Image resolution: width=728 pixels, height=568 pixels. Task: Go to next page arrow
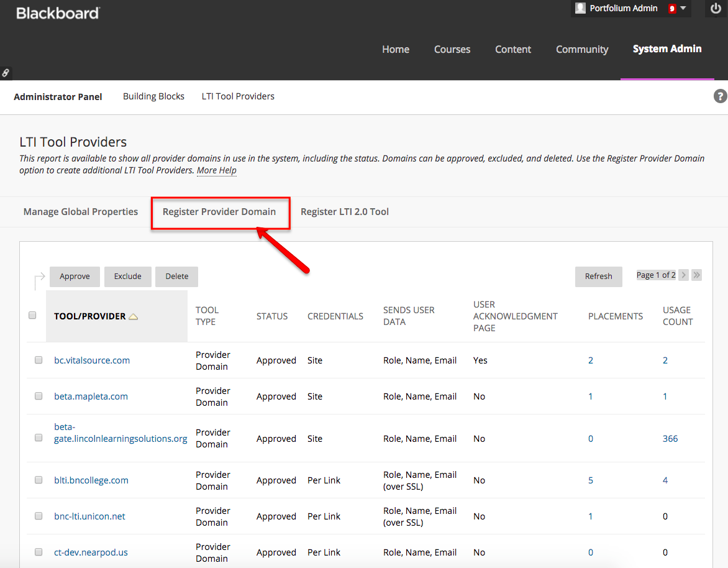[x=684, y=275]
